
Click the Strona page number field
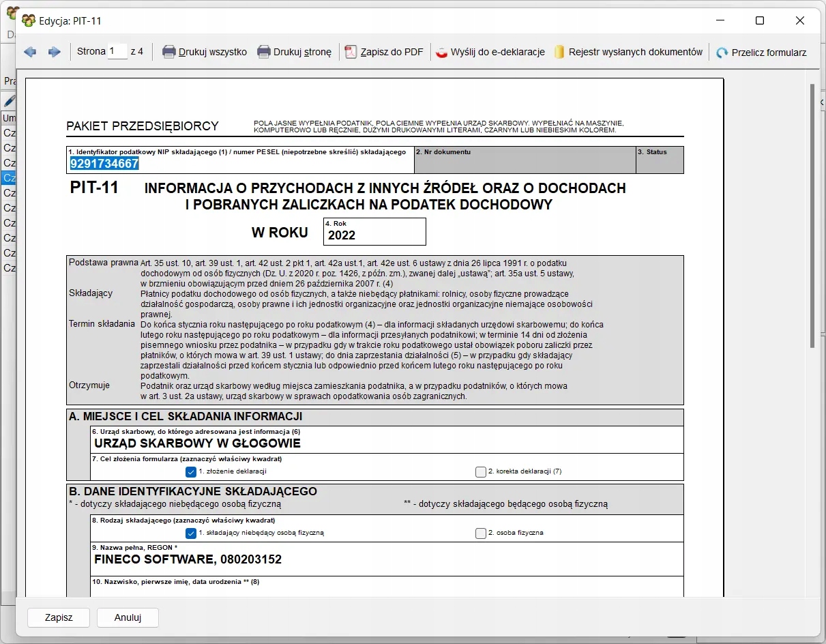(x=118, y=51)
